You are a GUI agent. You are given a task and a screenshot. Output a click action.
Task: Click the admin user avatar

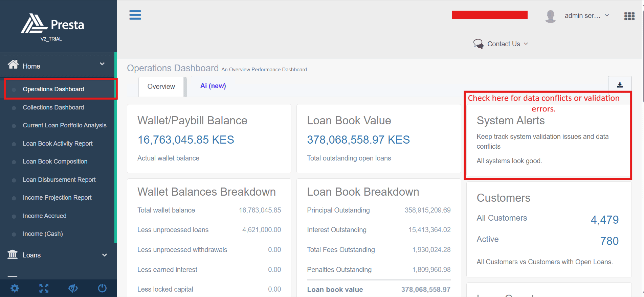click(x=551, y=16)
